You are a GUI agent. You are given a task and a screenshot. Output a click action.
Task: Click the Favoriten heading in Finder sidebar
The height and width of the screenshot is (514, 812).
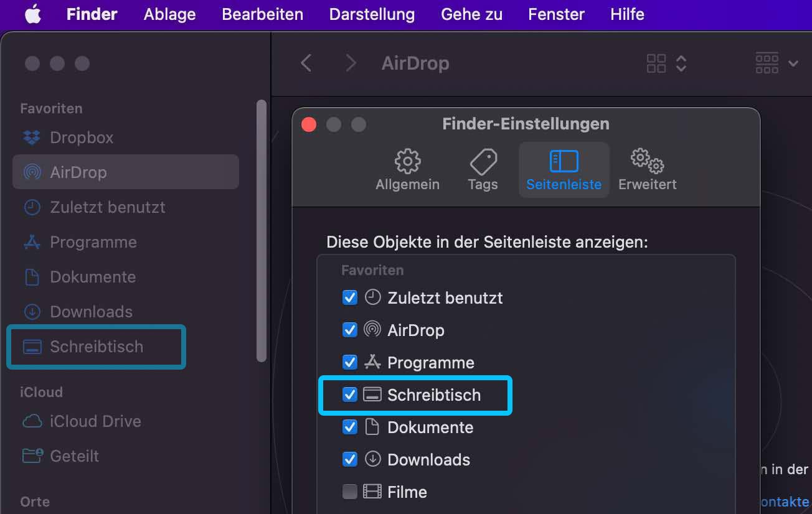point(51,108)
